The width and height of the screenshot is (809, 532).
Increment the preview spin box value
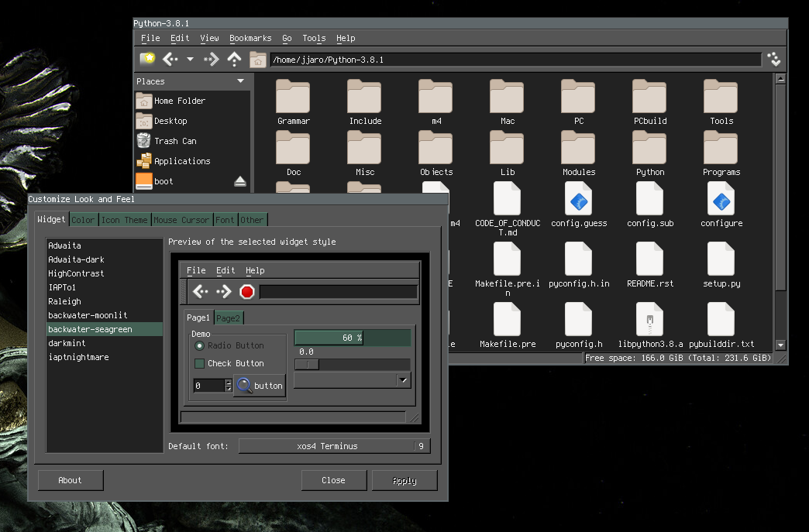coord(229,382)
